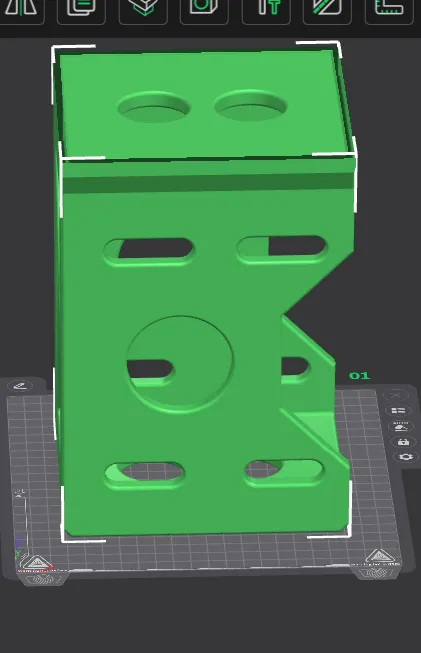Click the upper-right slot on model face

pyautogui.click(x=282, y=249)
